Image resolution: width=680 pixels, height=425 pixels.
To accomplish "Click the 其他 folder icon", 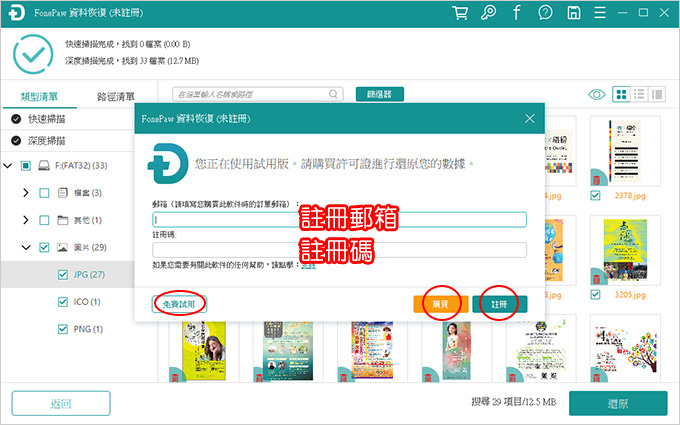I will click(x=62, y=220).
